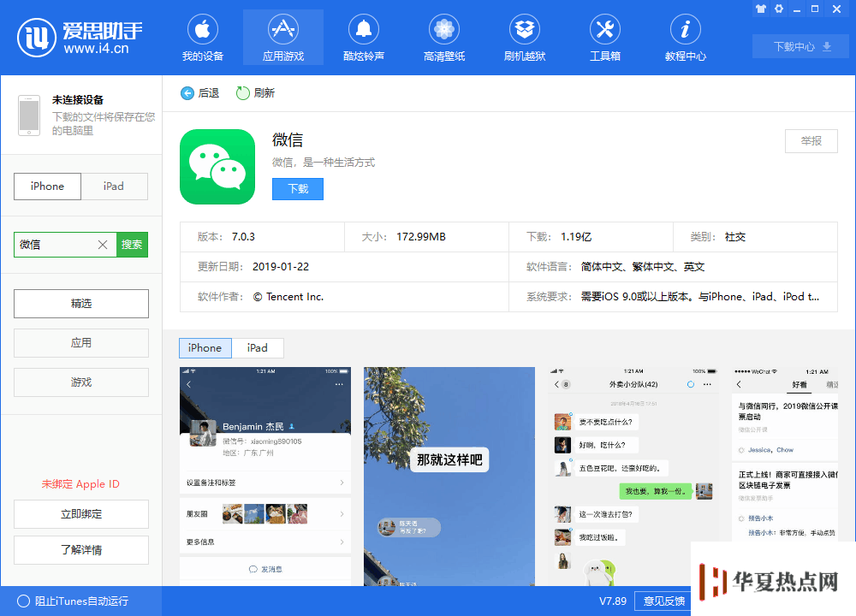Click the green 搜索 search button

pyautogui.click(x=132, y=245)
